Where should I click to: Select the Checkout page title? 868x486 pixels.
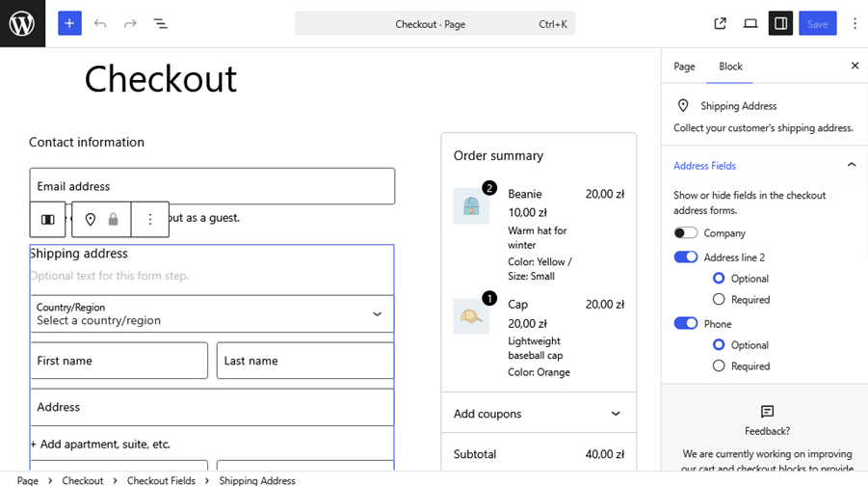pyautogui.click(x=161, y=79)
